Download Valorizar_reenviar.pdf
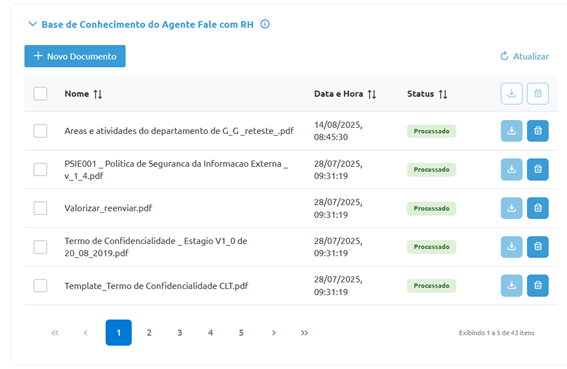Screen dimensions: 567x369 pyautogui.click(x=511, y=208)
